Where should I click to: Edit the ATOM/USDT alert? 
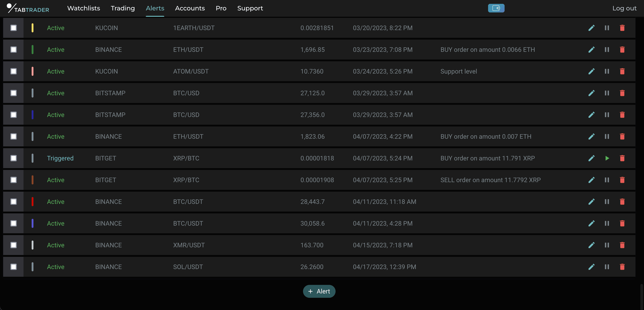click(591, 71)
